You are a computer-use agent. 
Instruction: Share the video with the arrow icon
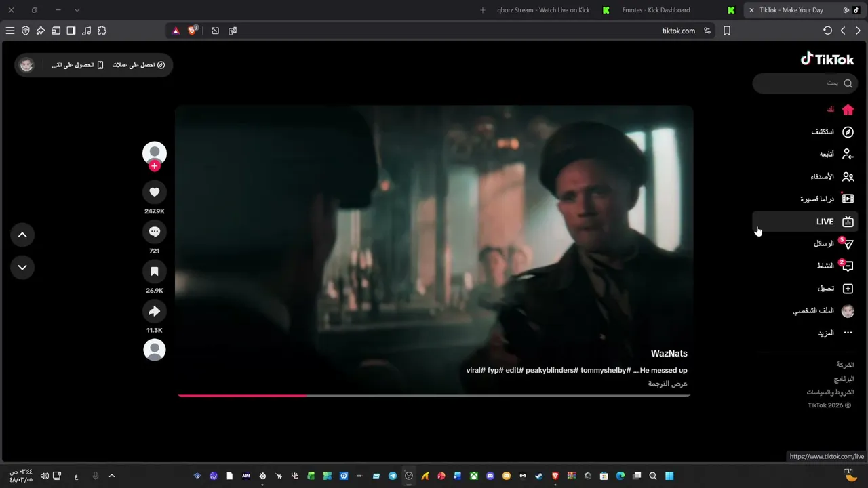(155, 311)
